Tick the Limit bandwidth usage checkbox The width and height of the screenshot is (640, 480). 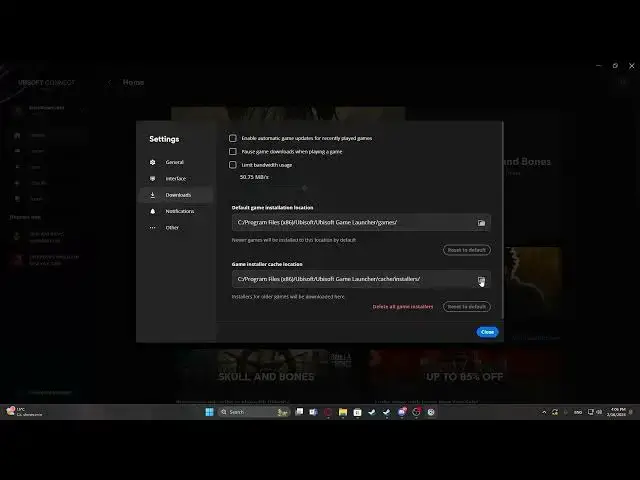pos(233,165)
